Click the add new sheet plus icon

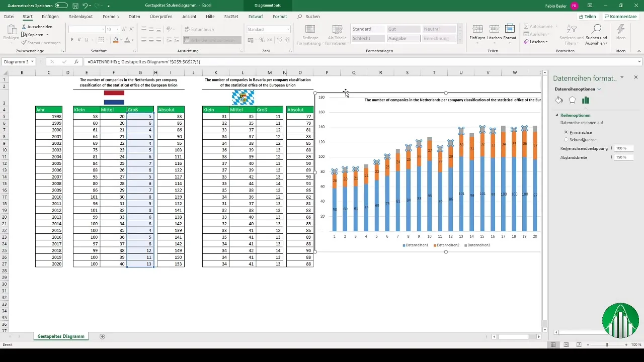102,336
